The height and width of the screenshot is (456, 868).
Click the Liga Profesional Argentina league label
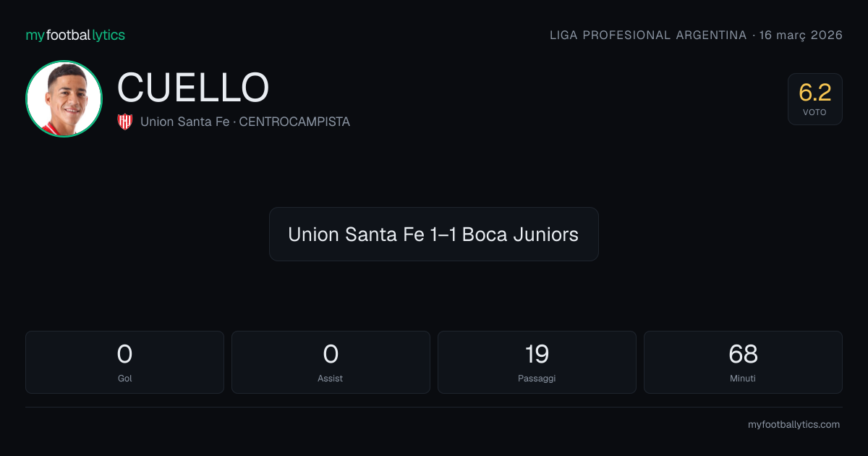[648, 35]
